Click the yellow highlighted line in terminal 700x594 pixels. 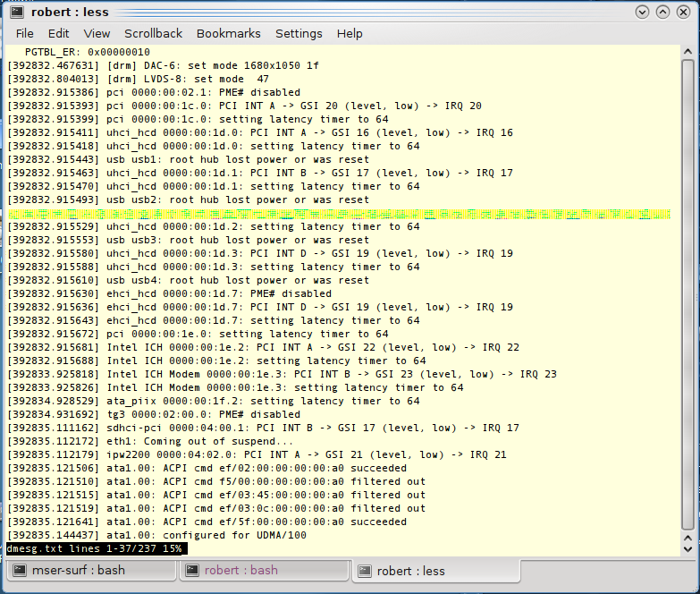tap(338, 214)
